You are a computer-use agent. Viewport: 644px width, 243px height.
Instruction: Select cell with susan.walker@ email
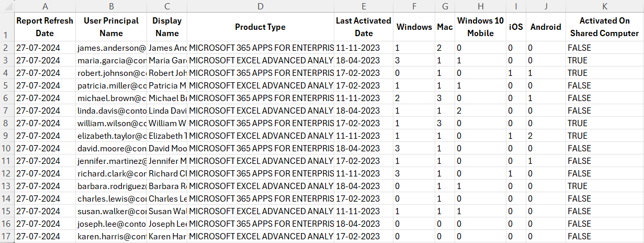(111, 211)
